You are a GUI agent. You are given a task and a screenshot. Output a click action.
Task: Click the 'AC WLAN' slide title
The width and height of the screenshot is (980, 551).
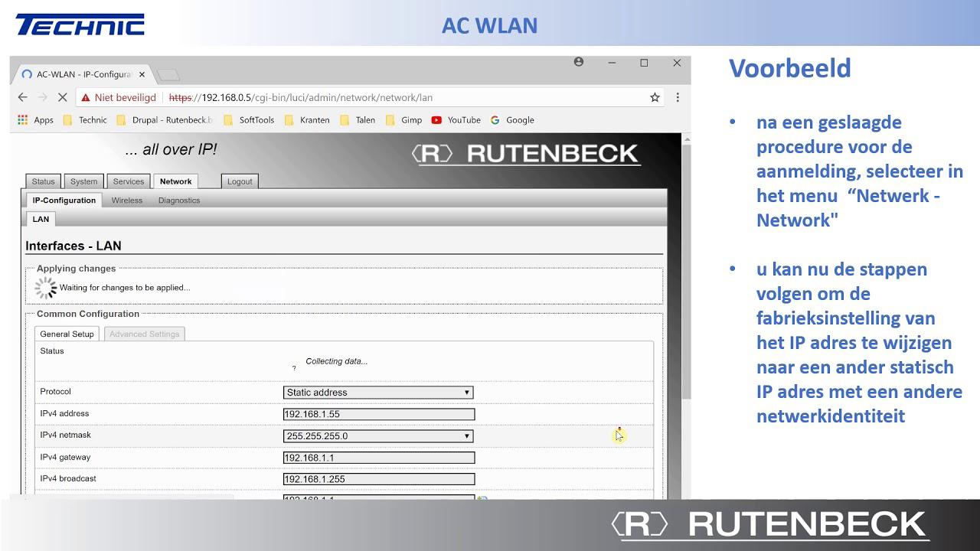(489, 25)
